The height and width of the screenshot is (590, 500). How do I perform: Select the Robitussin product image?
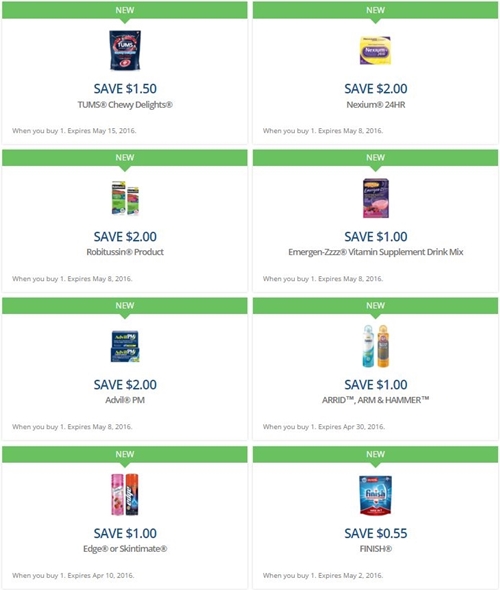coord(125,198)
